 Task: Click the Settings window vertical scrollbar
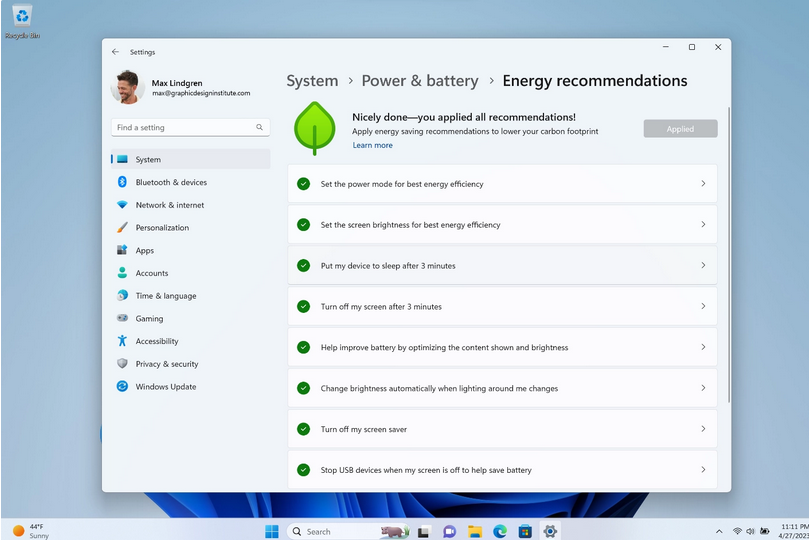coord(729,255)
